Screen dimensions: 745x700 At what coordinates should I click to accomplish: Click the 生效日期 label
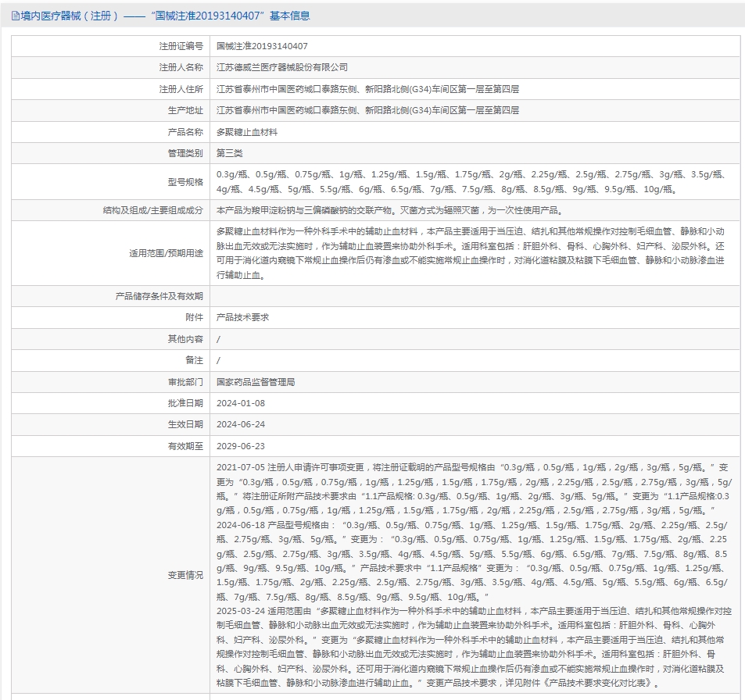tap(185, 424)
